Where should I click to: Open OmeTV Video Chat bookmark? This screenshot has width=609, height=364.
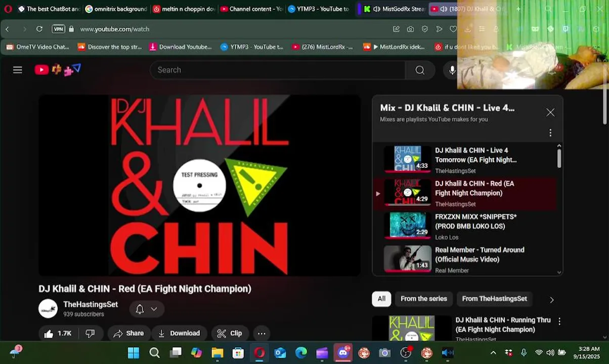coord(37,47)
